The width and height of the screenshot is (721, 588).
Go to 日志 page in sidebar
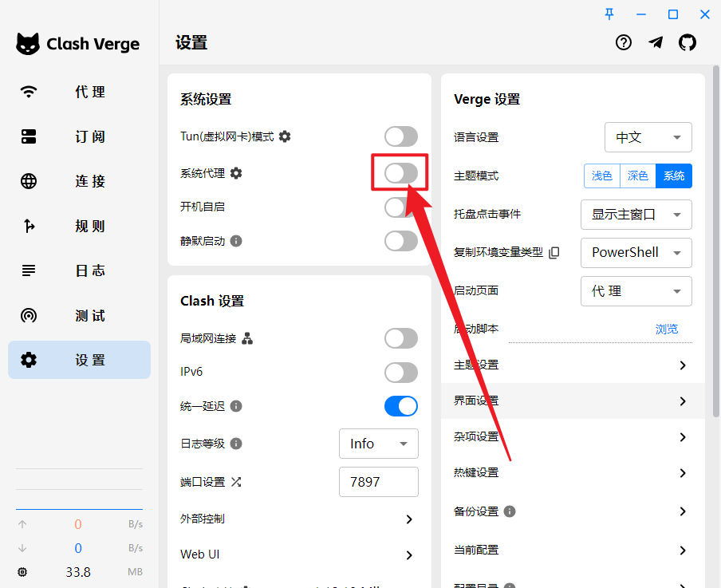79,270
